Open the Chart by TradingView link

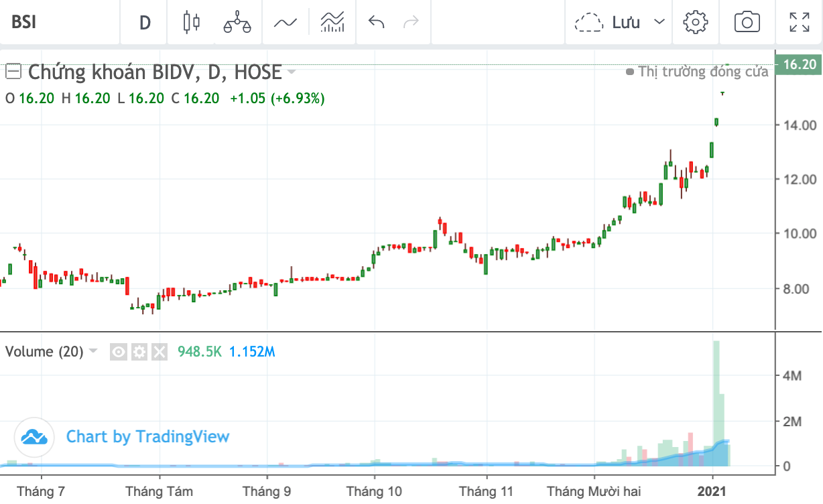pos(147,437)
